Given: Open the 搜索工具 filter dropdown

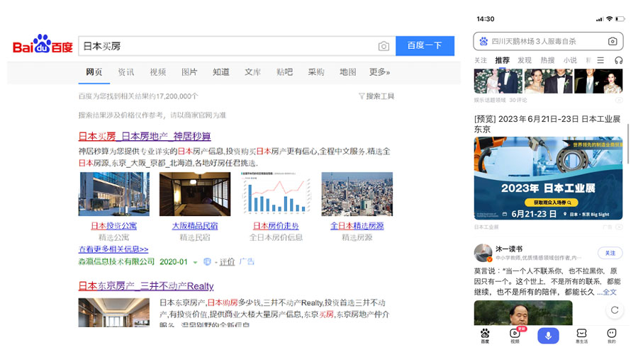Looking at the screenshot, I should (376, 96).
